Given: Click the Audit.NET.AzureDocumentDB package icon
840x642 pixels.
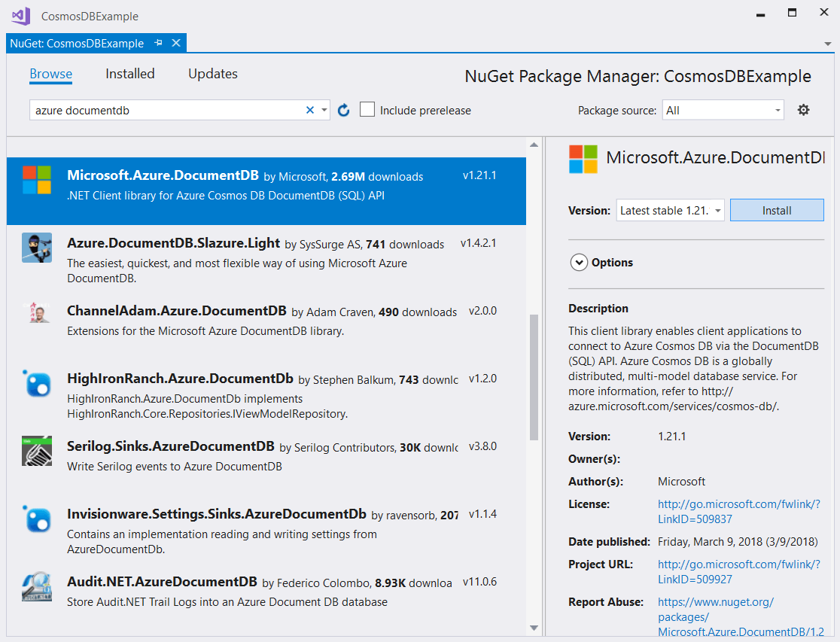Looking at the screenshot, I should tap(37, 586).
